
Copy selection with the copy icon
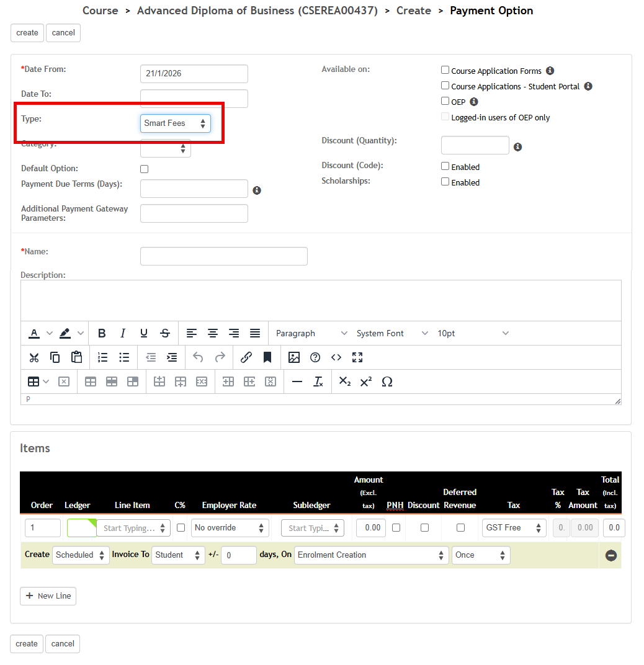click(x=55, y=357)
